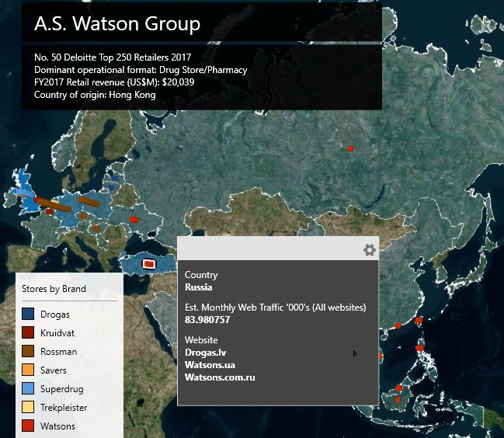Select the Rossman marker on Hungary
Image resolution: width=504 pixels, height=438 pixels.
coord(96,228)
